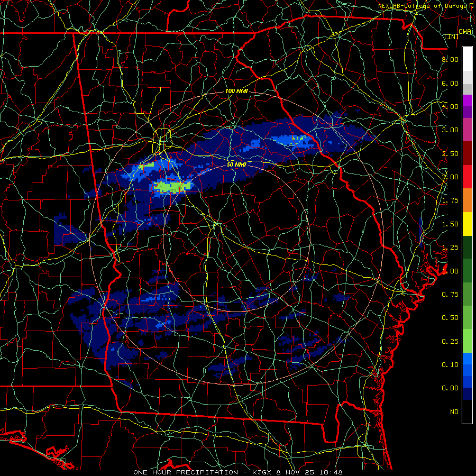Select the pink swatch near 3.00
This screenshot has width=476, height=476.
click(x=467, y=130)
